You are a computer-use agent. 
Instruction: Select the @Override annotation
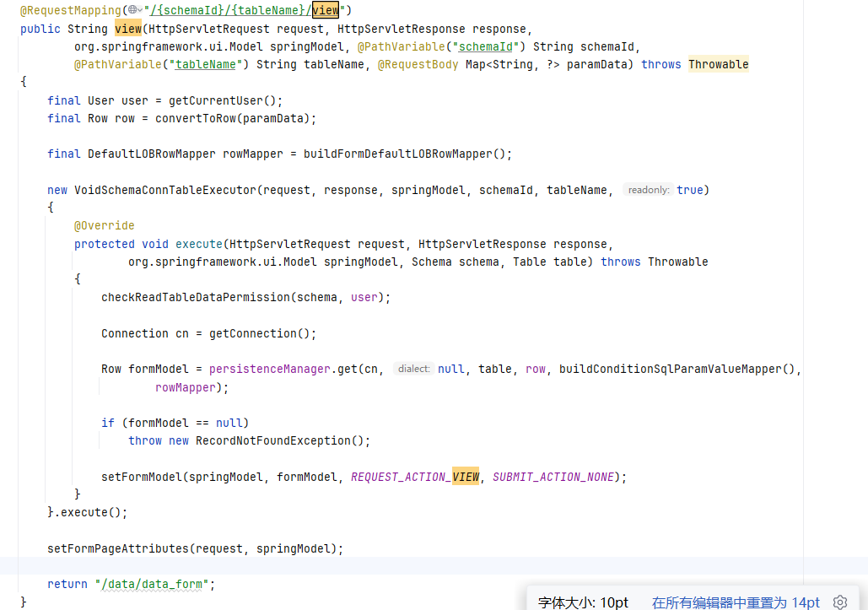click(104, 226)
